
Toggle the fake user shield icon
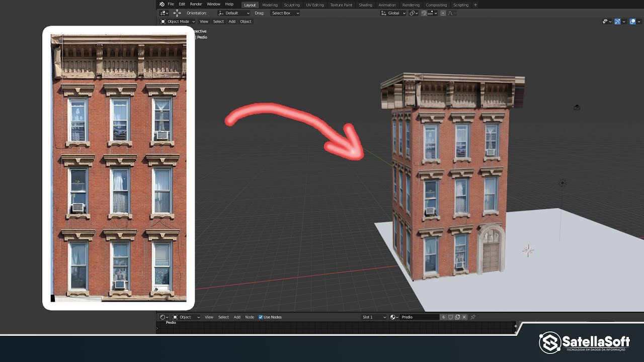pos(450,317)
